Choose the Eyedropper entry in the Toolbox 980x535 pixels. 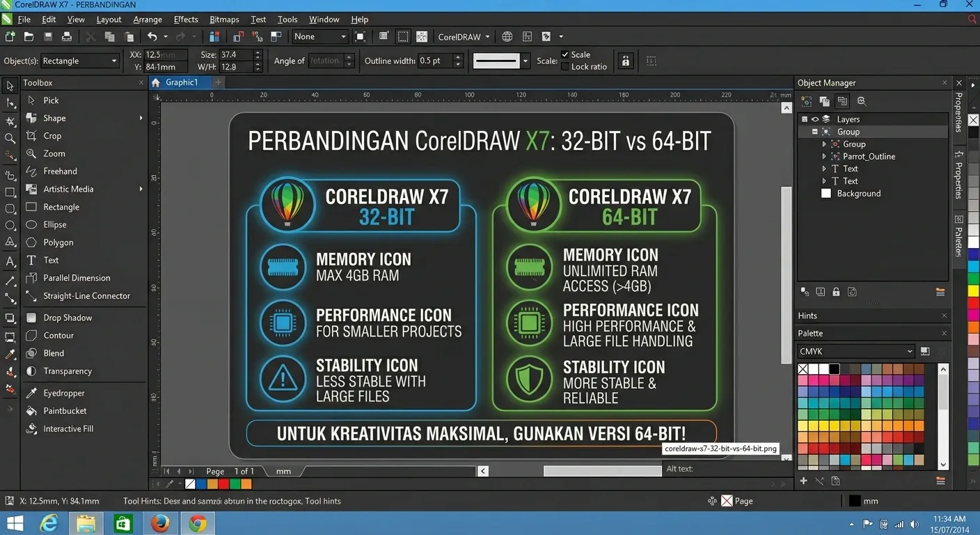tap(84, 393)
